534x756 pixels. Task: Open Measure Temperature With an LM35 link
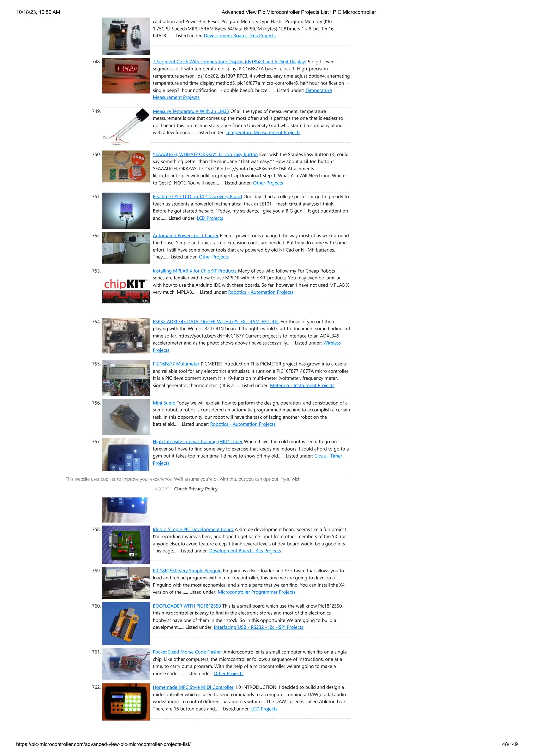(191, 111)
